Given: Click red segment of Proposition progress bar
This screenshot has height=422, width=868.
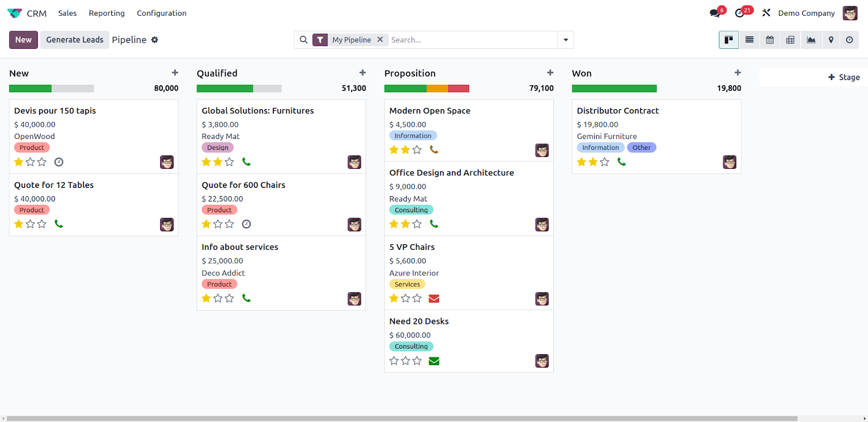Looking at the screenshot, I should [458, 89].
